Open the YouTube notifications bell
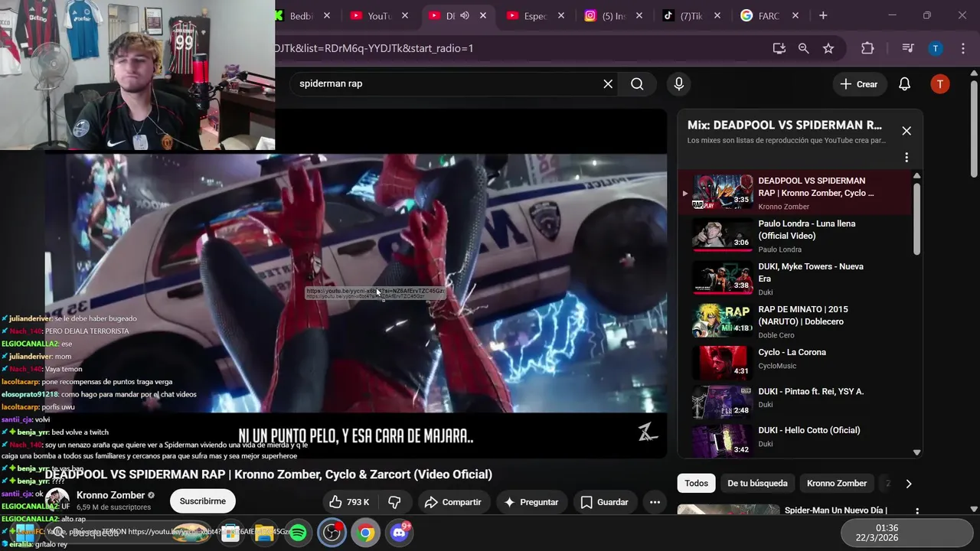980x551 pixels. [x=904, y=84]
